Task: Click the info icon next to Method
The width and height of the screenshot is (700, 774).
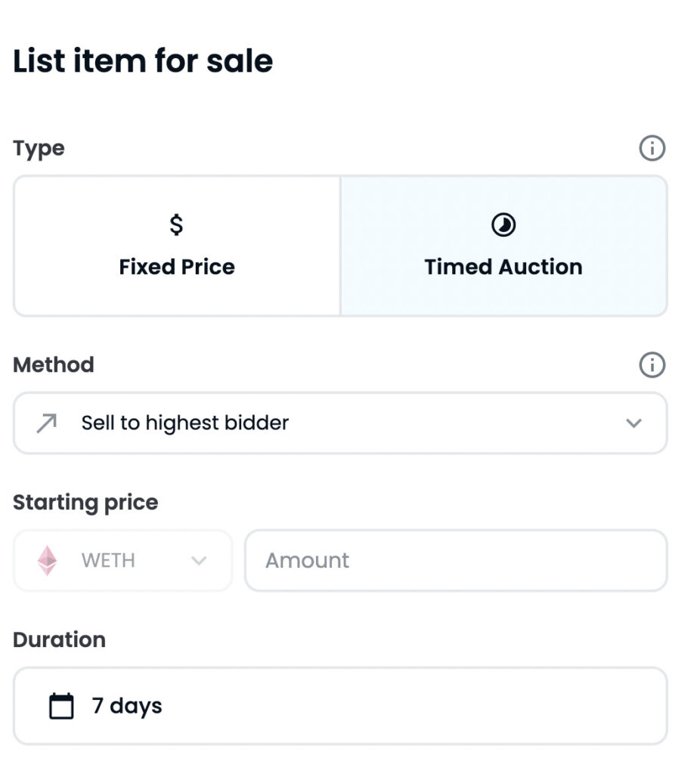Action: click(x=652, y=365)
